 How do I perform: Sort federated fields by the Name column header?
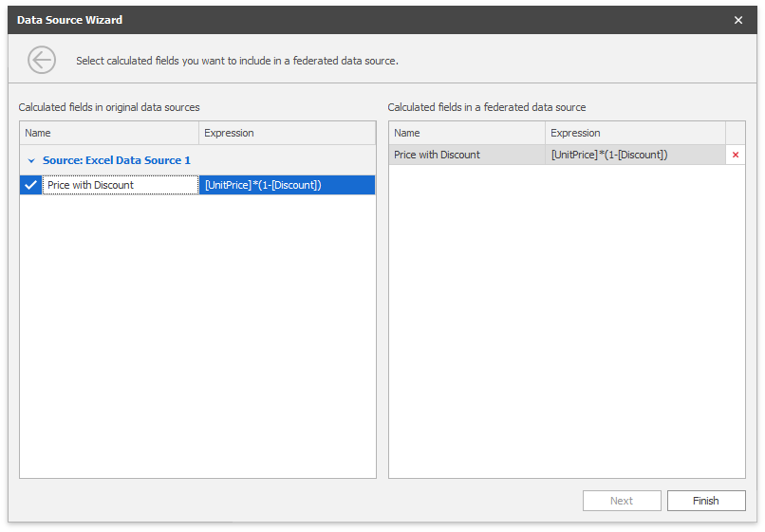click(x=466, y=133)
